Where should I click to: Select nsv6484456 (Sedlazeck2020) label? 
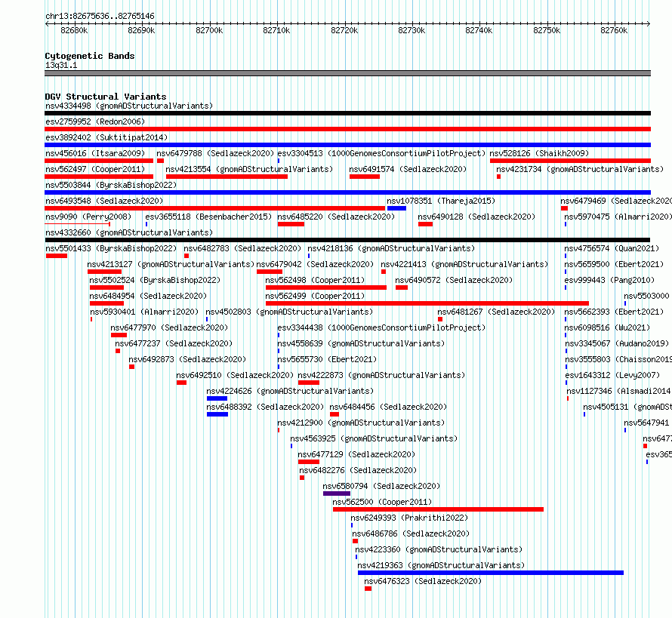click(388, 407)
